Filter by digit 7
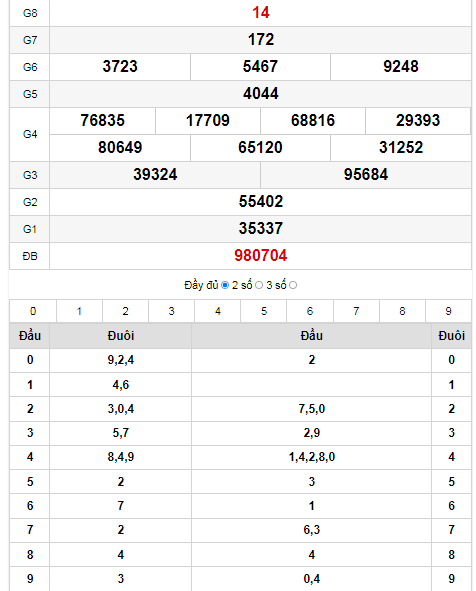This screenshot has width=476, height=591. pyautogui.click(x=356, y=311)
